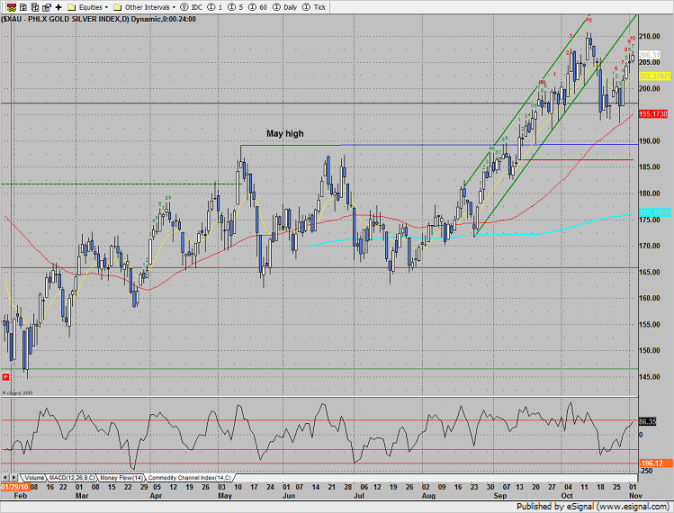The height and width of the screenshot is (513, 674).
Task: Switch to 60-minute interval
Action: 257,7
